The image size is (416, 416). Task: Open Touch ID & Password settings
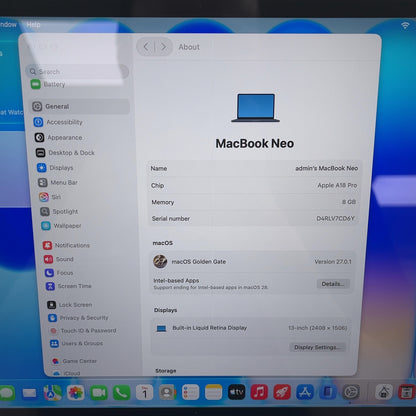click(x=83, y=331)
